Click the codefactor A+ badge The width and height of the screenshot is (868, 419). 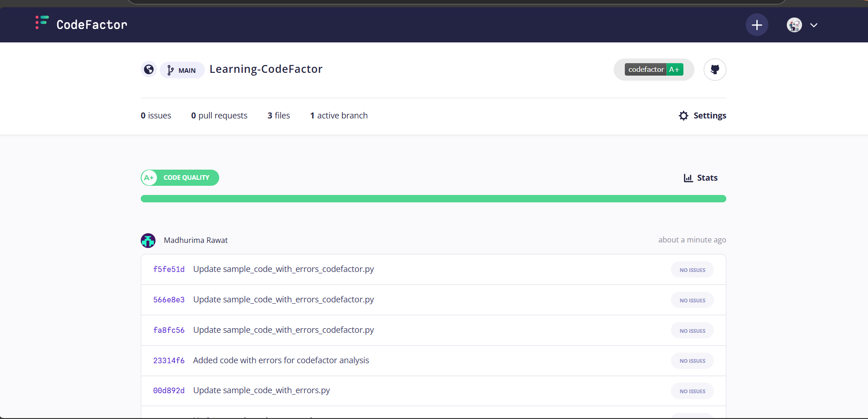coord(653,70)
